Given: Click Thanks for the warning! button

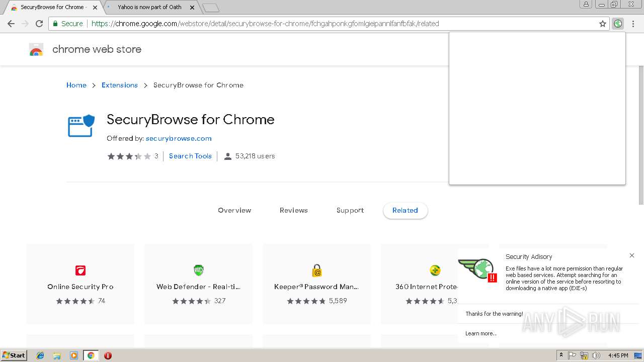Looking at the screenshot, I should (x=495, y=314).
